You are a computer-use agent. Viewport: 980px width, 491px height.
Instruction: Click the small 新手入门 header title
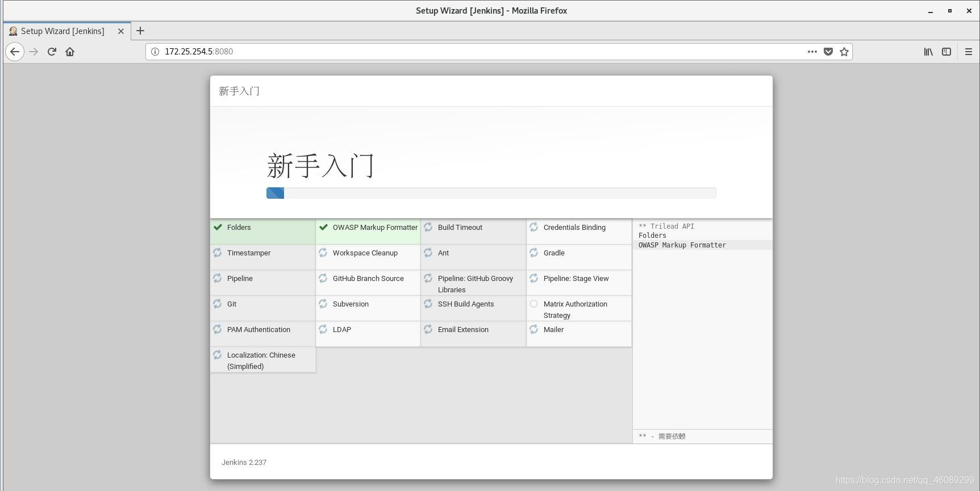pos(239,91)
